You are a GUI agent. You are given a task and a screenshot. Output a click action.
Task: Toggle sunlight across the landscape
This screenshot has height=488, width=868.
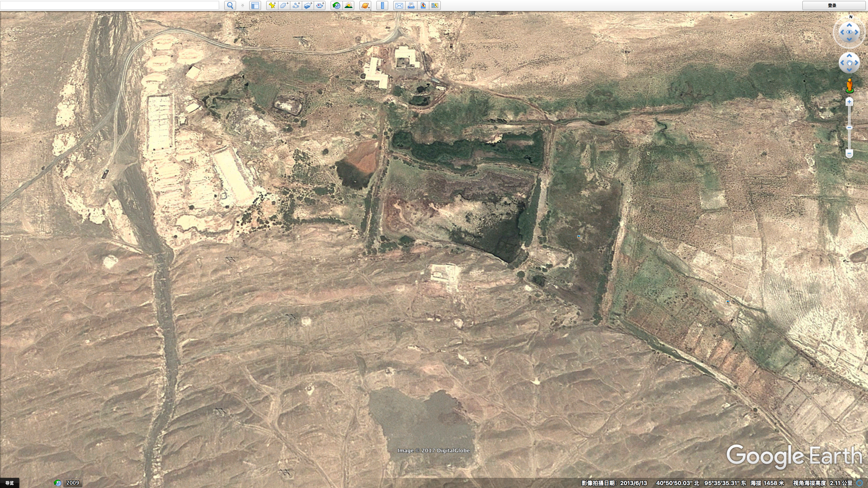tap(348, 6)
